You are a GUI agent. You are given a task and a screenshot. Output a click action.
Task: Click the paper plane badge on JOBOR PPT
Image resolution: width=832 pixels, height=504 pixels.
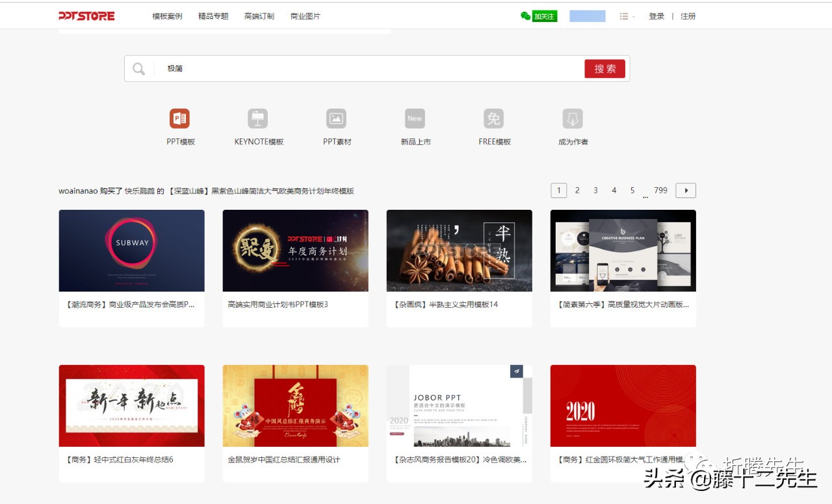[517, 371]
